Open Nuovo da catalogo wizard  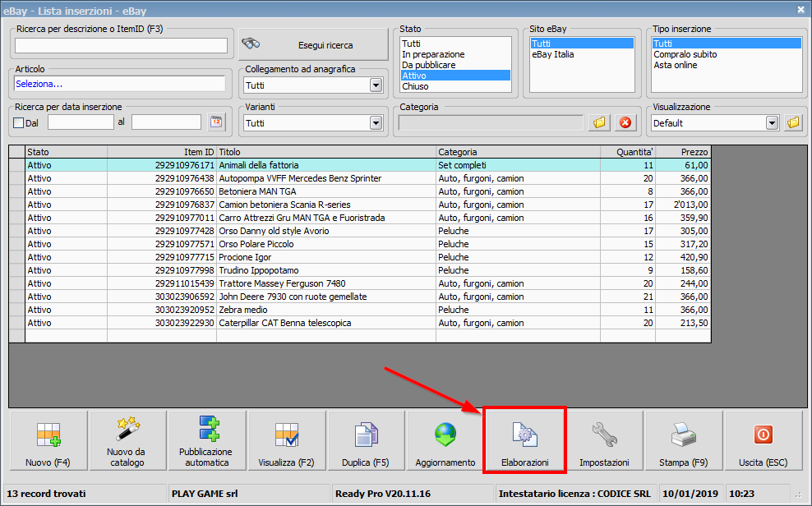(x=127, y=441)
